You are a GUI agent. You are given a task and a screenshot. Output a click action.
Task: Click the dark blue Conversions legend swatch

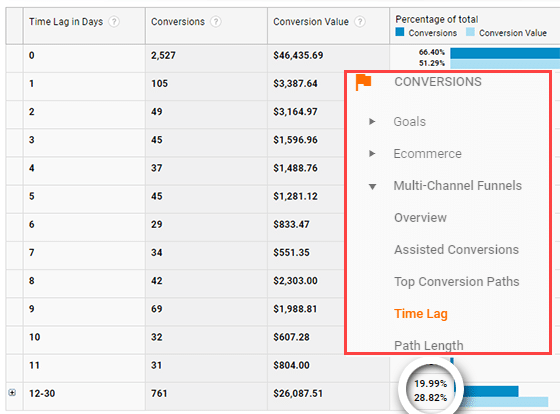coord(400,32)
